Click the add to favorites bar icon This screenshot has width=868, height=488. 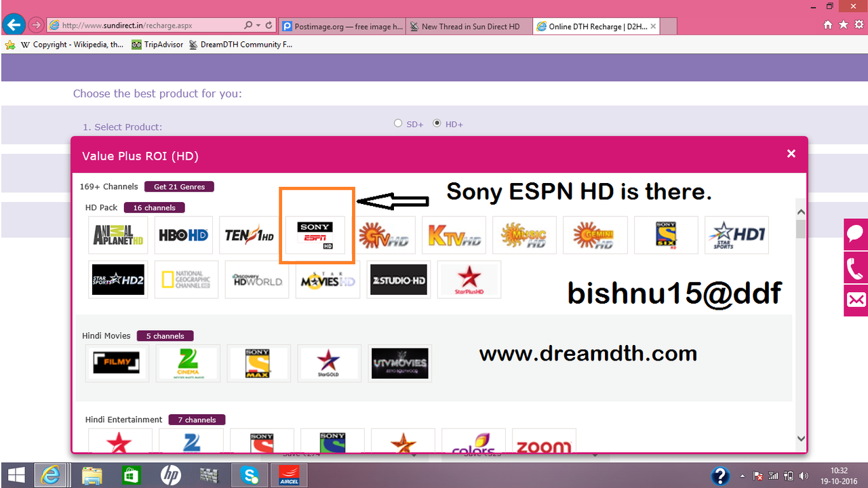(9, 45)
